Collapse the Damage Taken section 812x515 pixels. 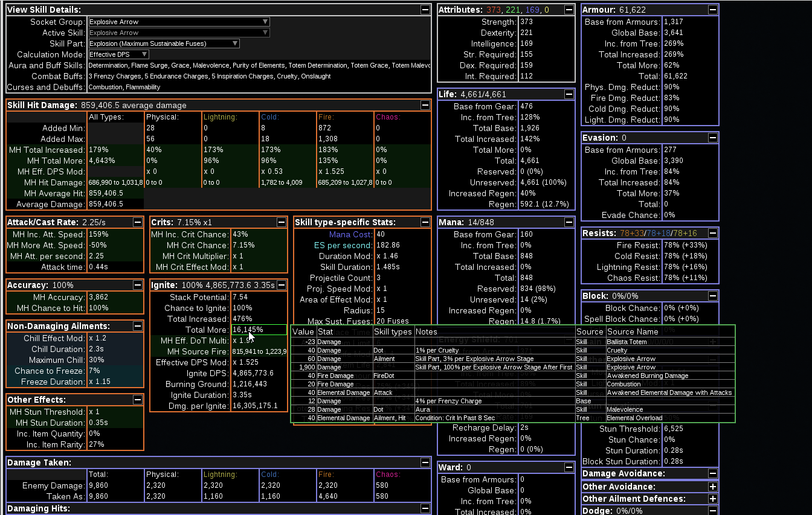tap(425, 462)
